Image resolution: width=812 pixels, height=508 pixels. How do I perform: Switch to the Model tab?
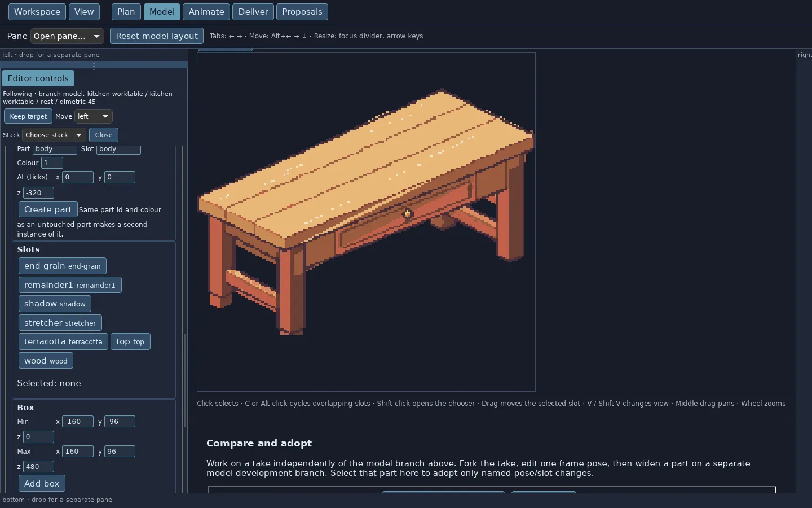tap(162, 12)
